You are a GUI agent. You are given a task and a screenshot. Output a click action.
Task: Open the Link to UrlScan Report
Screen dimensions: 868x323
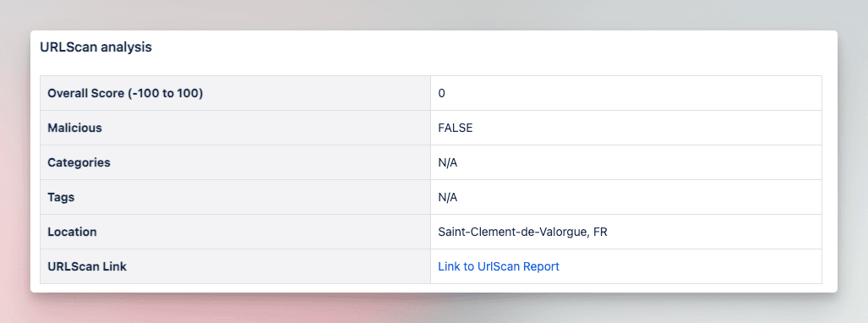pyautogui.click(x=498, y=266)
